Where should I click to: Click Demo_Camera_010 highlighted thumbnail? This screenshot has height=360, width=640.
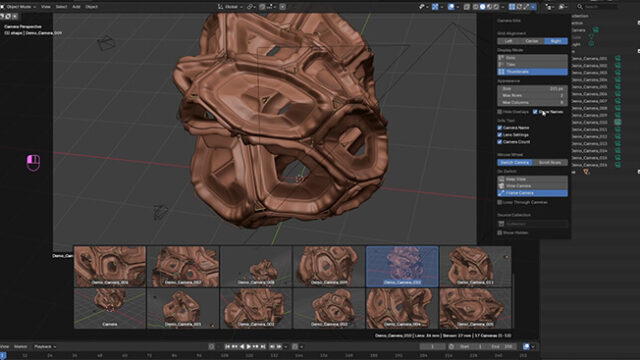pyautogui.click(x=402, y=266)
